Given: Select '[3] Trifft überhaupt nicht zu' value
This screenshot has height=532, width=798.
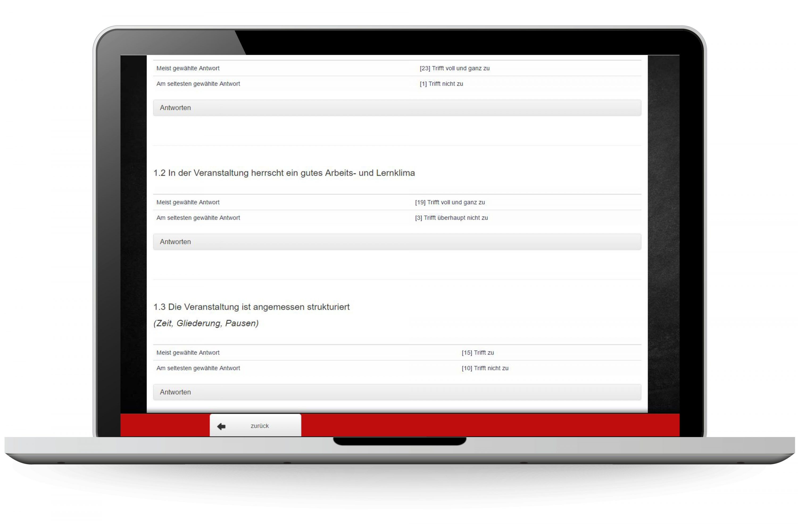Looking at the screenshot, I should (x=451, y=218).
